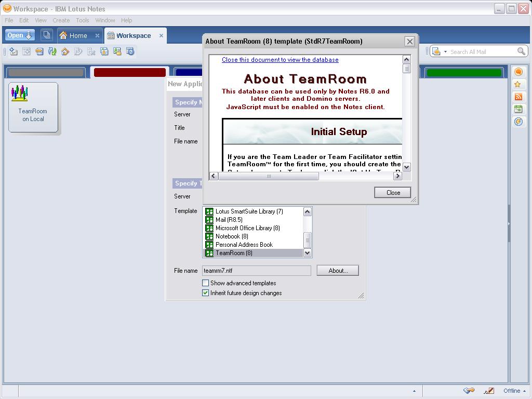Collapse the right sidebar handle

pos(509,223)
